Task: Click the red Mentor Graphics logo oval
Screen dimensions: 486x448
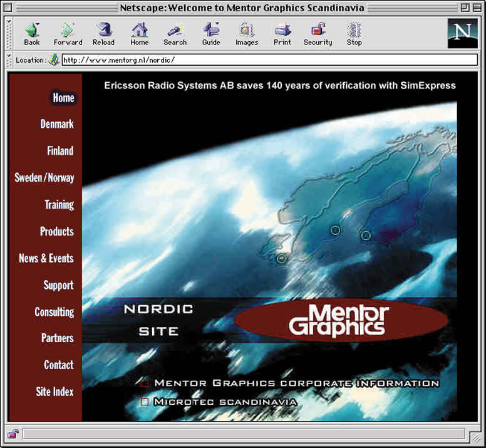Action: point(341,320)
